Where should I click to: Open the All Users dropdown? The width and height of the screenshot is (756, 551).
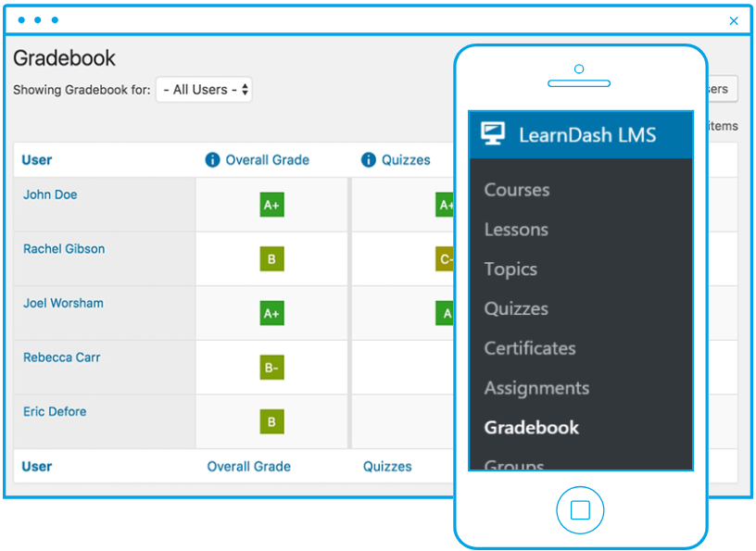click(204, 89)
